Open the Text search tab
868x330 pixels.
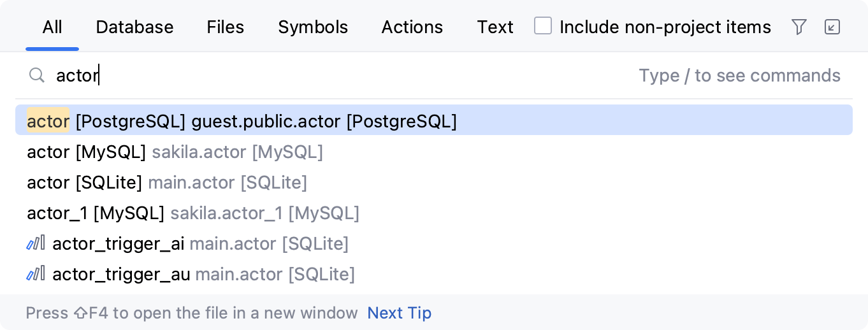pos(495,27)
